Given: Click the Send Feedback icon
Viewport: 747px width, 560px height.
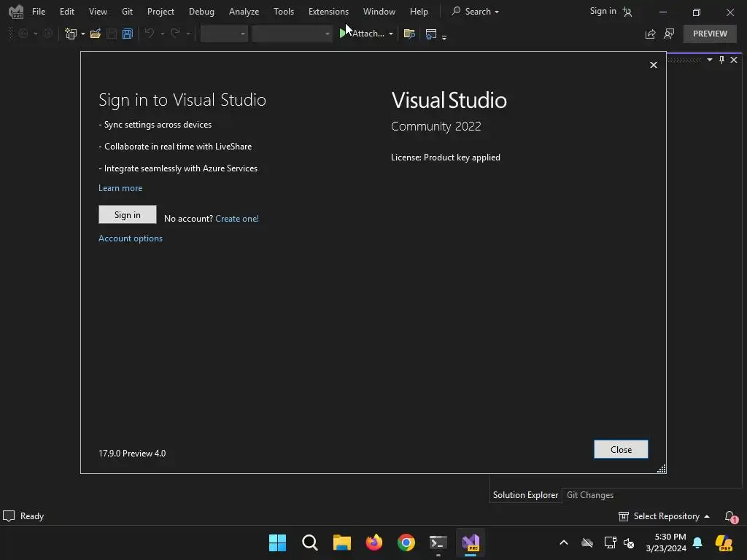Looking at the screenshot, I should [x=669, y=34].
